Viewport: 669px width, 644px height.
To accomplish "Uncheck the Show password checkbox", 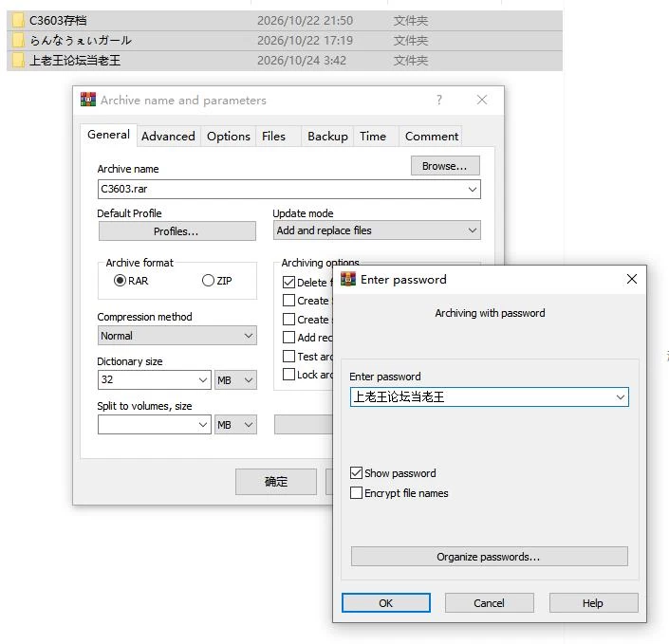I will pyautogui.click(x=356, y=472).
